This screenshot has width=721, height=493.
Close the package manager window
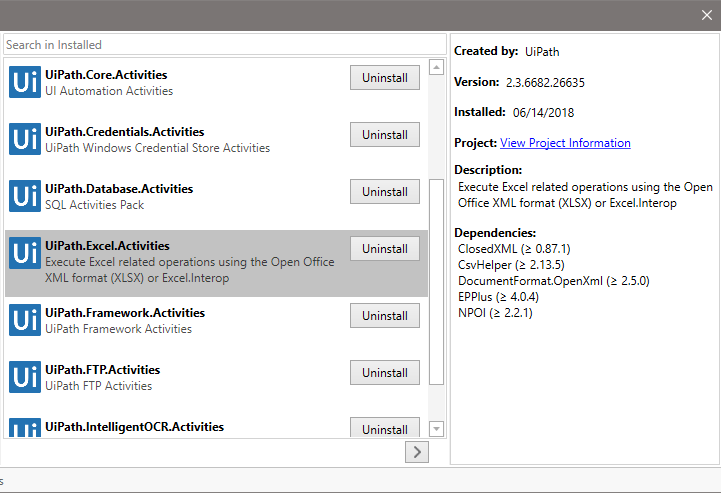707,15
